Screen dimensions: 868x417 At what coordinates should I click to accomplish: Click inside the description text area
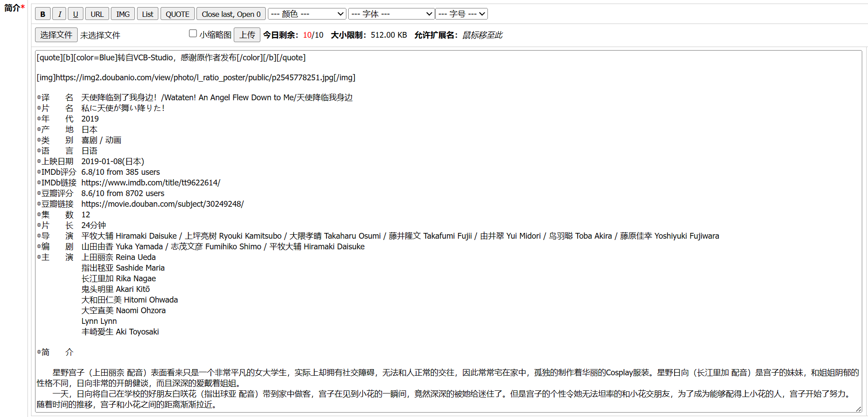click(x=448, y=231)
